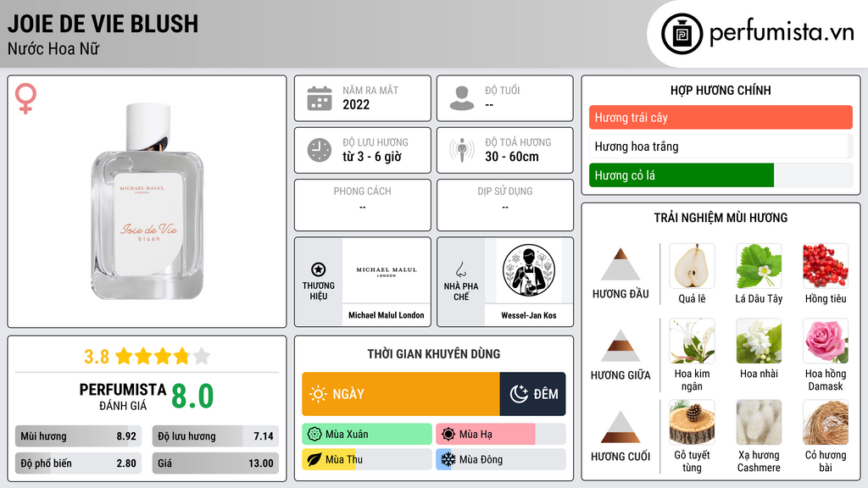Click the longevity value từ 3 - 6 giờ

click(x=372, y=157)
